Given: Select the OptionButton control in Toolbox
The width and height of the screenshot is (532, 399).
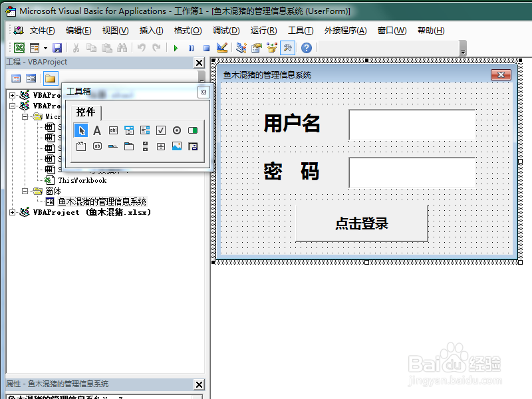Looking at the screenshot, I should (x=177, y=130).
